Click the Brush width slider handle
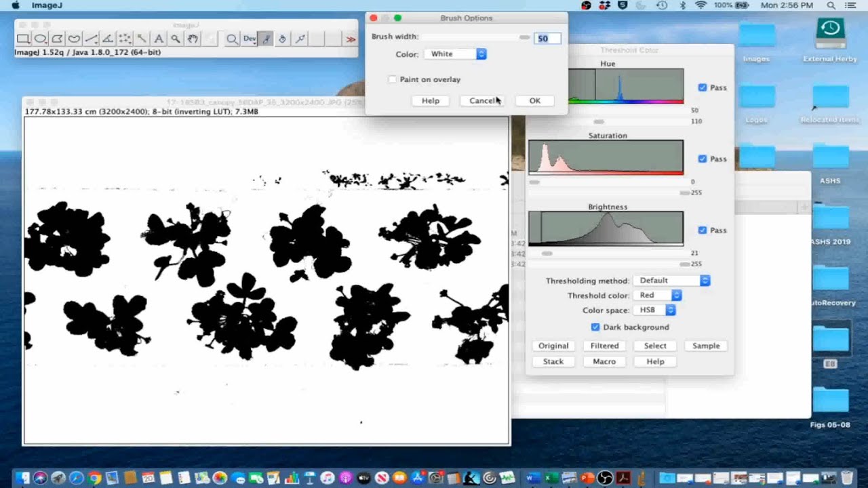 click(524, 37)
